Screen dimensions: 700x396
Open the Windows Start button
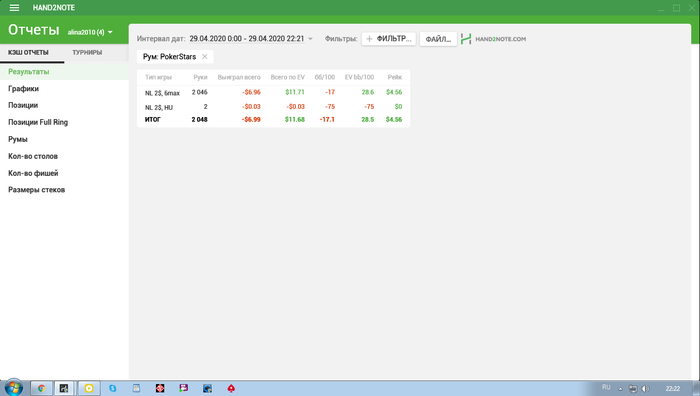click(x=13, y=388)
